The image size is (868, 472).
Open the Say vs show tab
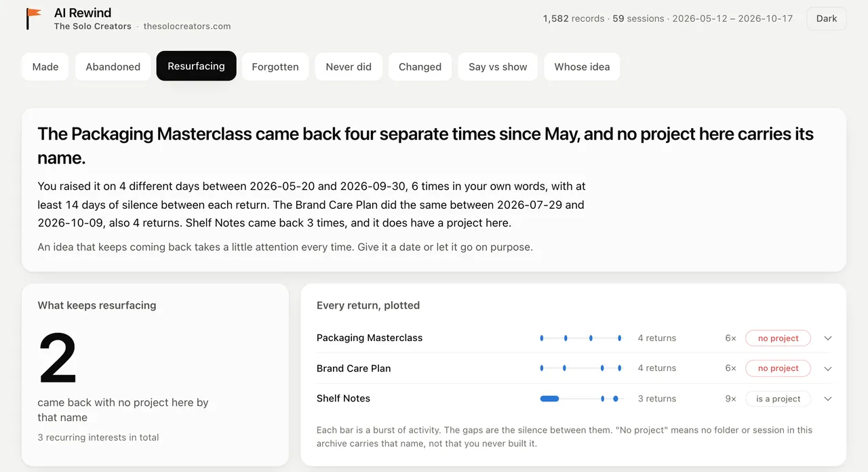click(498, 66)
